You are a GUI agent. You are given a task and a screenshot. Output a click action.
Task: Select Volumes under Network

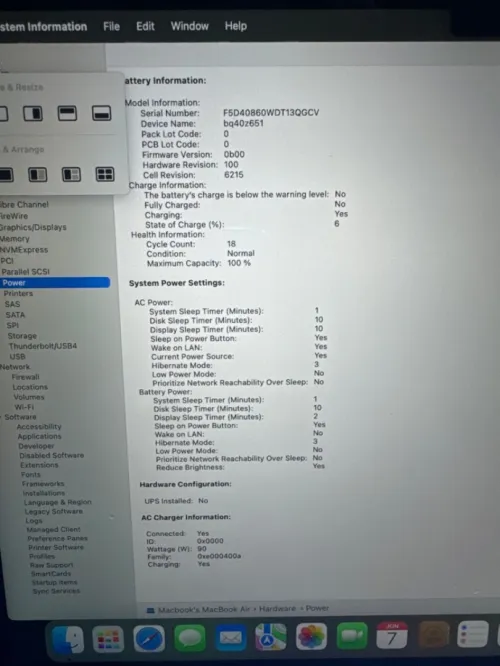29,397
